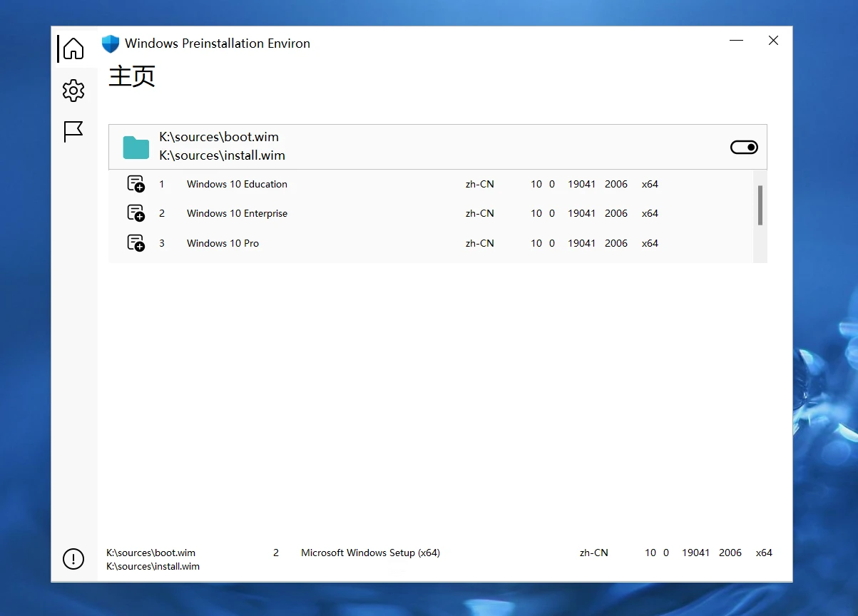
Task: Click 19041 in the Pro row
Action: [582, 243]
